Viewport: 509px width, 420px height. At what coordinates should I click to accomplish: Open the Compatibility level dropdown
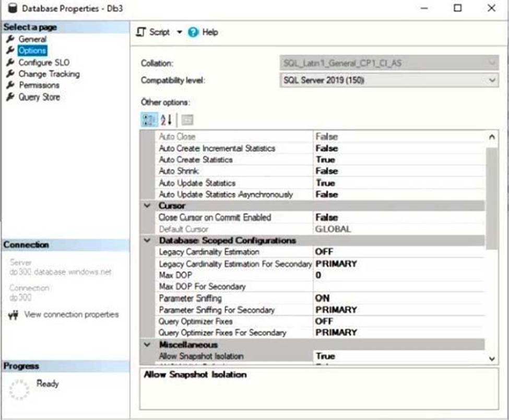(x=491, y=80)
